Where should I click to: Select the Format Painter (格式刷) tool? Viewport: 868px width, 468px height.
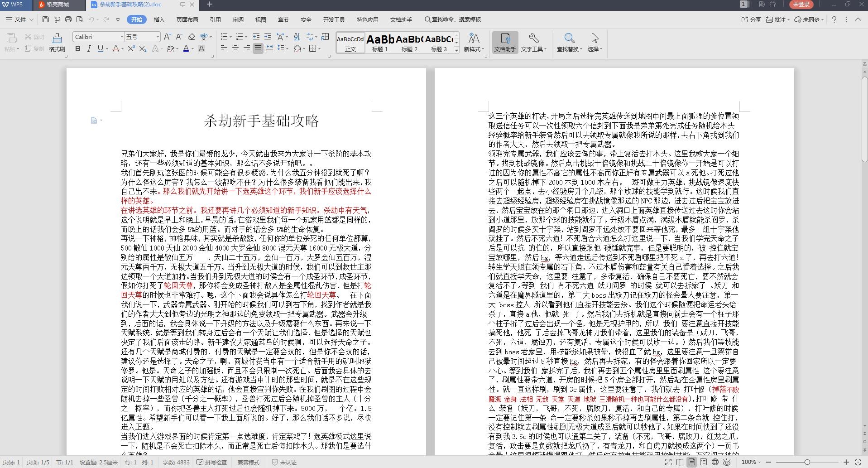click(x=57, y=42)
